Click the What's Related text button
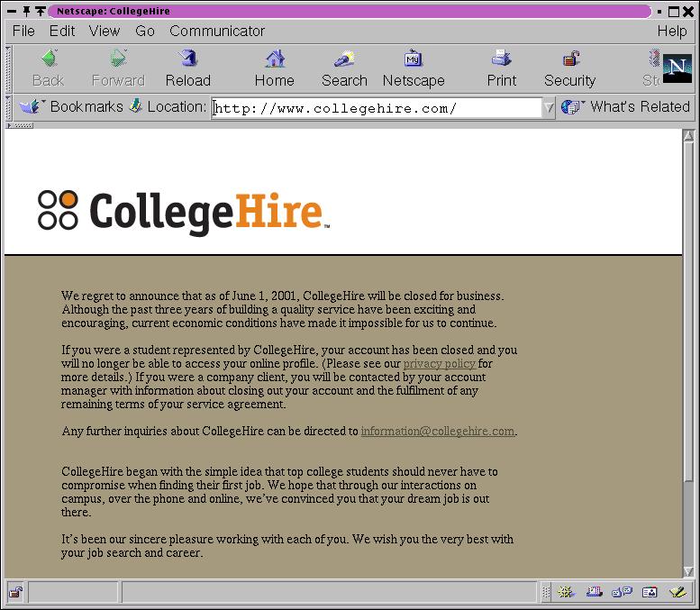 (640, 106)
